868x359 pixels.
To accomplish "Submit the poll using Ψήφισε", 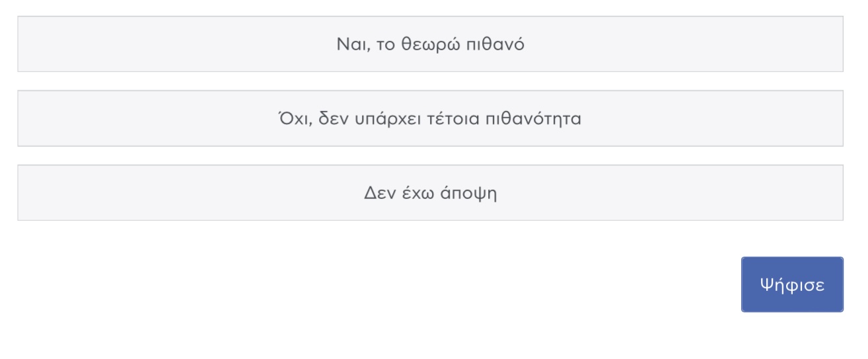I will [x=792, y=284].
